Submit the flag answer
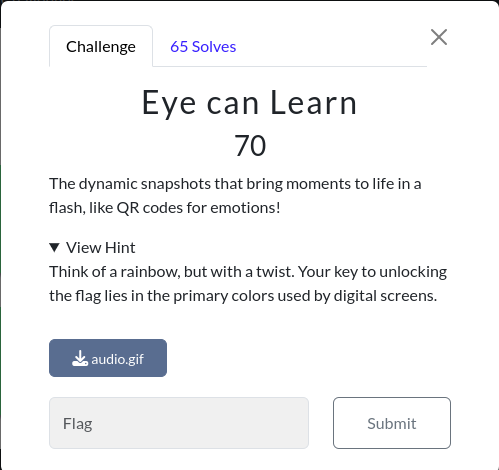This screenshot has width=499, height=470. tap(392, 423)
